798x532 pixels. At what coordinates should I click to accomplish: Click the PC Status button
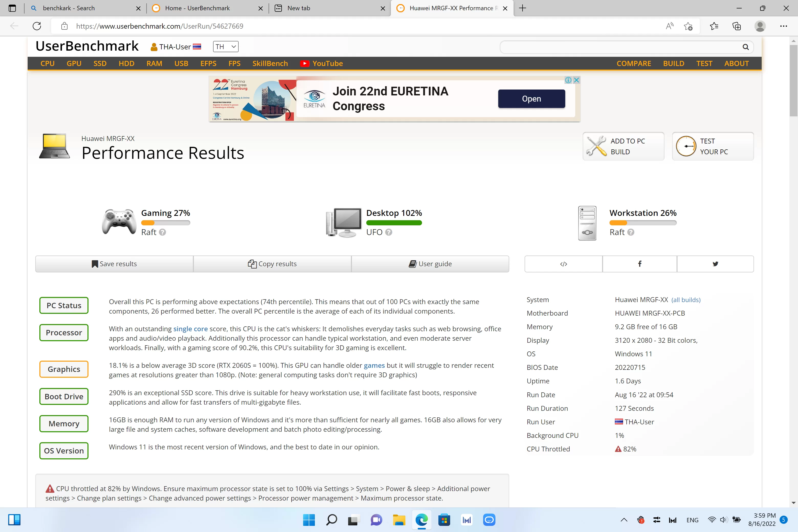tap(64, 305)
